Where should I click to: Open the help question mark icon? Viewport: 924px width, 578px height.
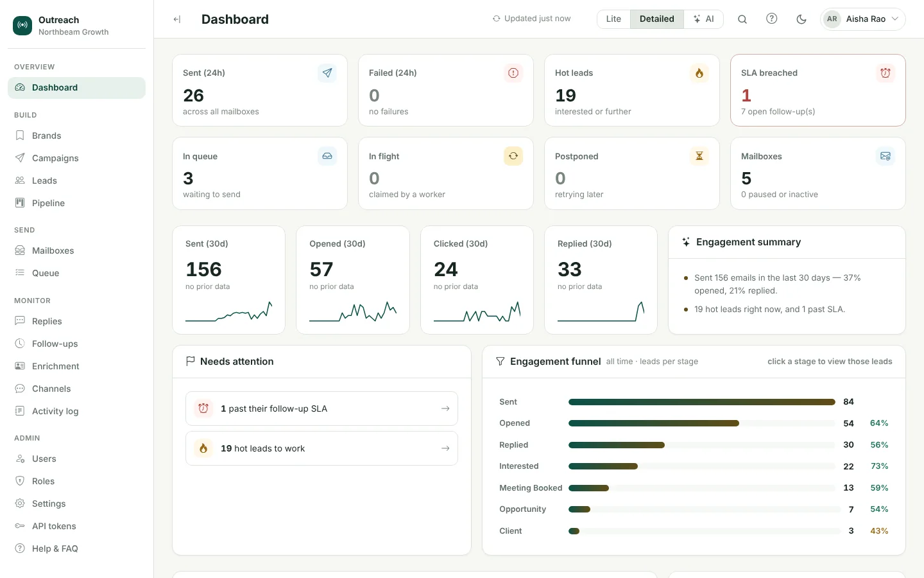click(x=772, y=19)
